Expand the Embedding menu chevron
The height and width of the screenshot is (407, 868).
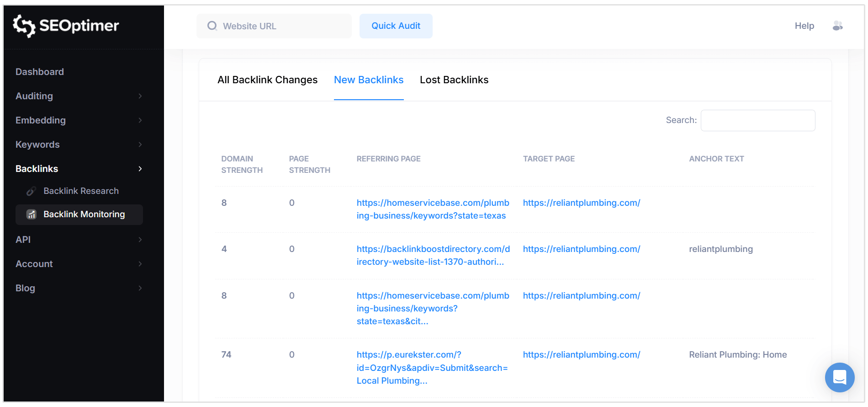click(x=140, y=120)
